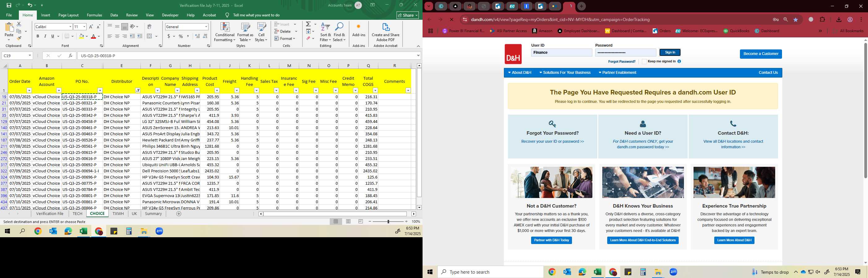The image size is (868, 278).
Task: Open the Page Layout ribbon tab
Action: pos(68,15)
